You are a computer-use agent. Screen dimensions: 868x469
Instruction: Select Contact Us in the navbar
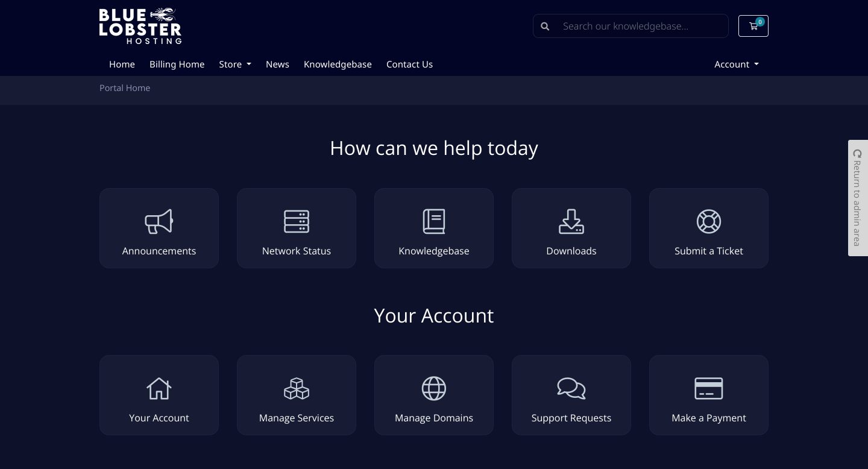click(409, 64)
